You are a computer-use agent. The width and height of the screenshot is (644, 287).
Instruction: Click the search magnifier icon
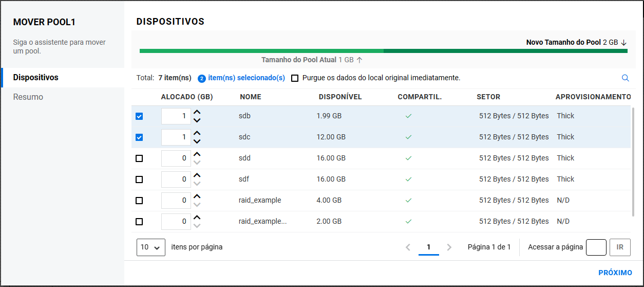click(x=625, y=78)
